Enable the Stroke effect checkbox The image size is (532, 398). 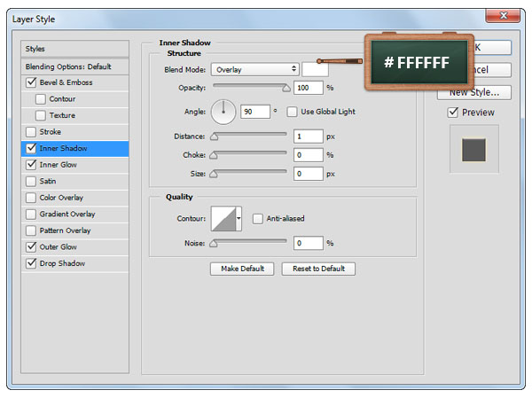[x=32, y=132]
